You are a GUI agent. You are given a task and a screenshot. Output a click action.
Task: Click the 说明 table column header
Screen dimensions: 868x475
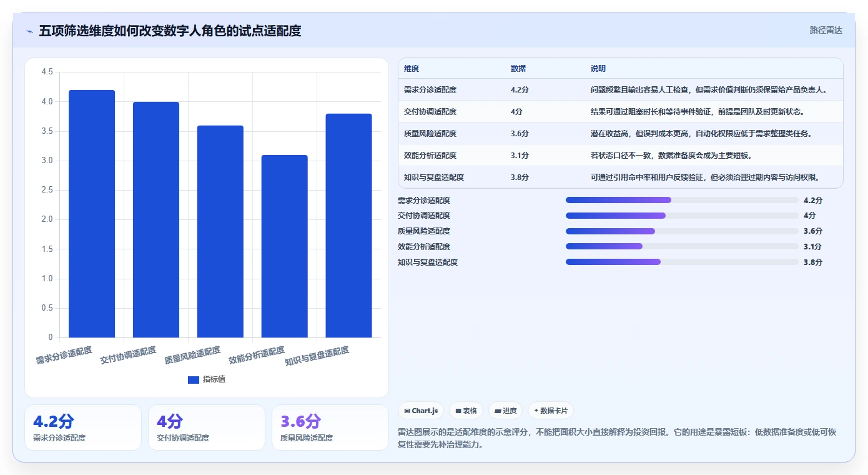[598, 69]
